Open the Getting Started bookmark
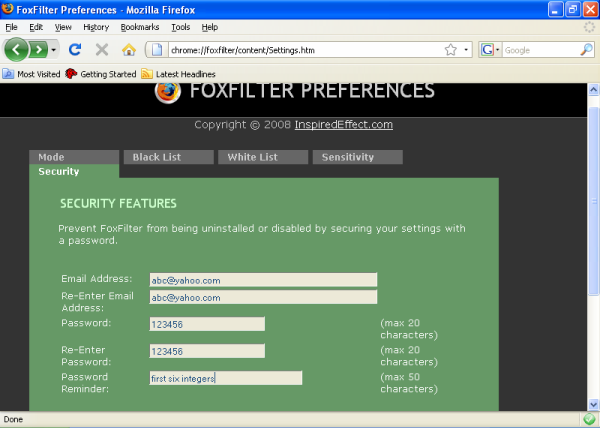The width and height of the screenshot is (600, 428). pyautogui.click(x=101, y=74)
